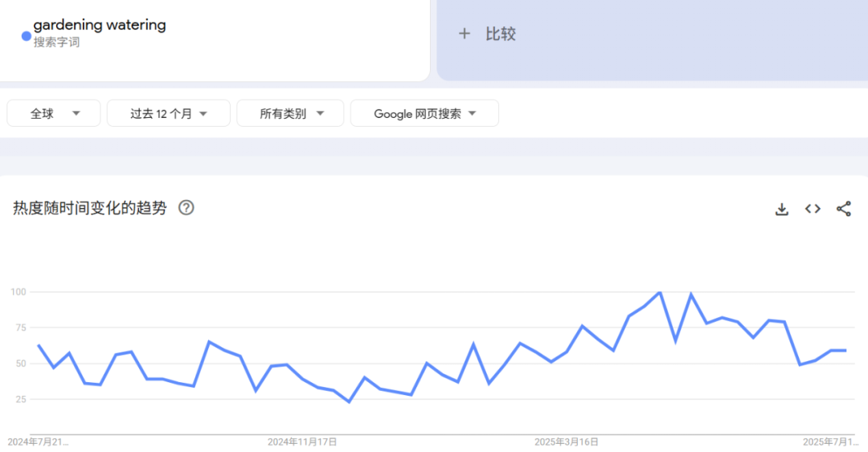
Task: Click the 100 label on the y-axis
Action: (18, 291)
